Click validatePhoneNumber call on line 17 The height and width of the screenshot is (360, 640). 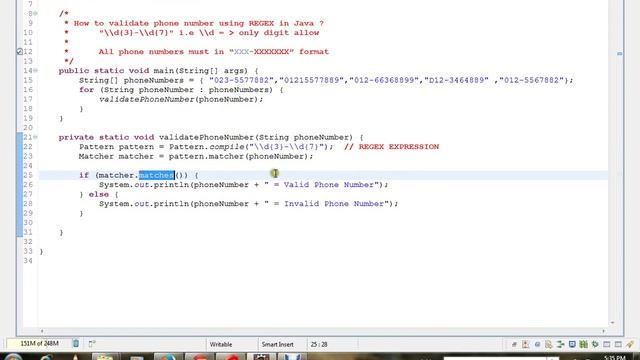(x=181, y=99)
